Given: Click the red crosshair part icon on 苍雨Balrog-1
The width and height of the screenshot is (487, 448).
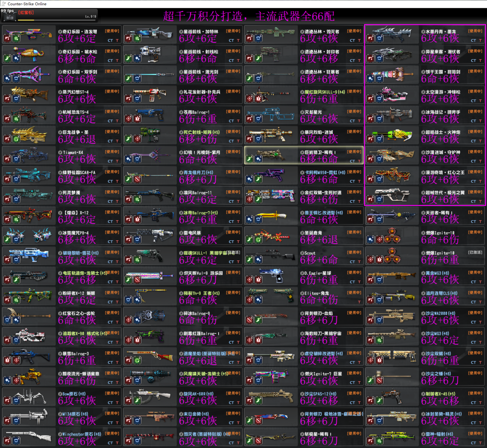Looking at the screenshot, I should pyautogui.click(x=128, y=119).
